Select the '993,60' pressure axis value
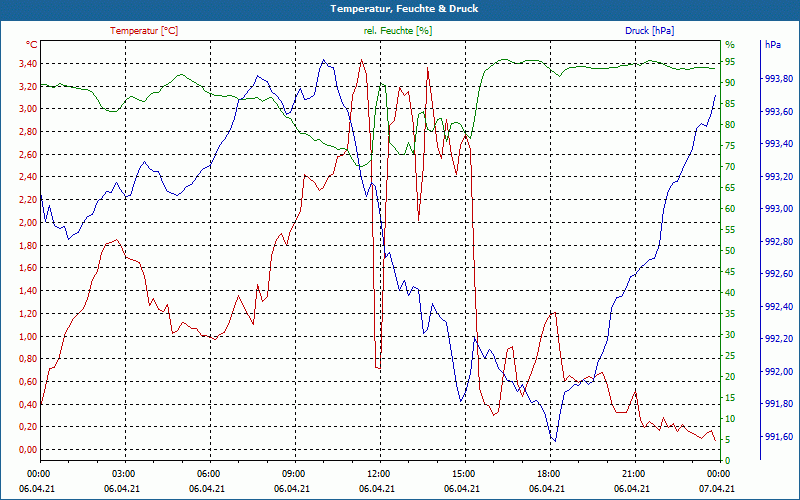The image size is (800, 500). (x=779, y=111)
